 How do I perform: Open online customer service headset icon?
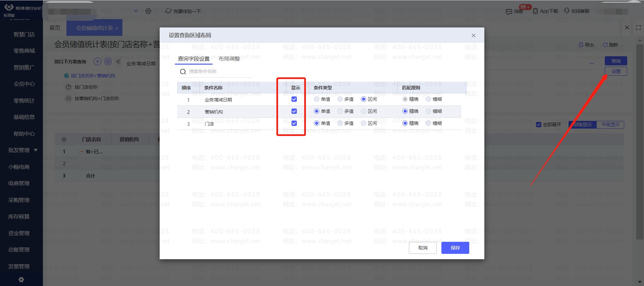[x=567, y=11]
